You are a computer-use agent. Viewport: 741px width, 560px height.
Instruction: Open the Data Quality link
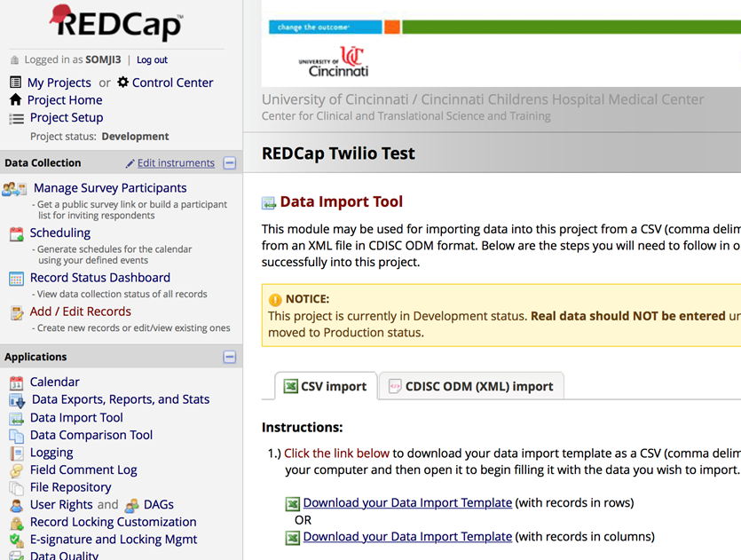(x=64, y=556)
